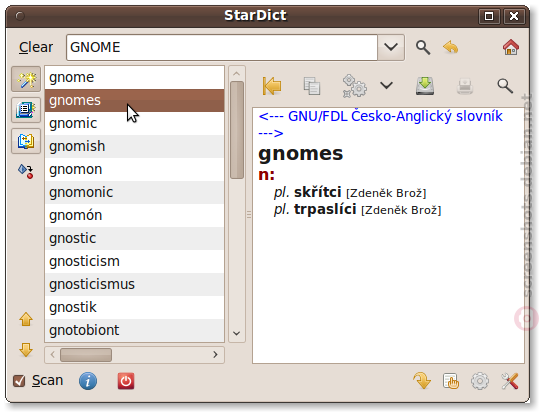Image resolution: width=539 pixels, height=412 pixels.
Task: Toggle the Scan checkbox
Action: (x=19, y=381)
